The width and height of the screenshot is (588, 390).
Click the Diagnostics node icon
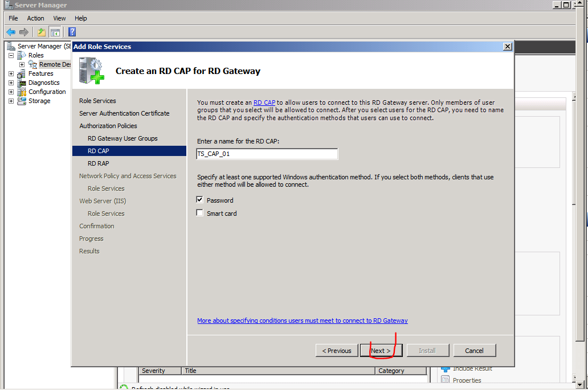(22, 83)
